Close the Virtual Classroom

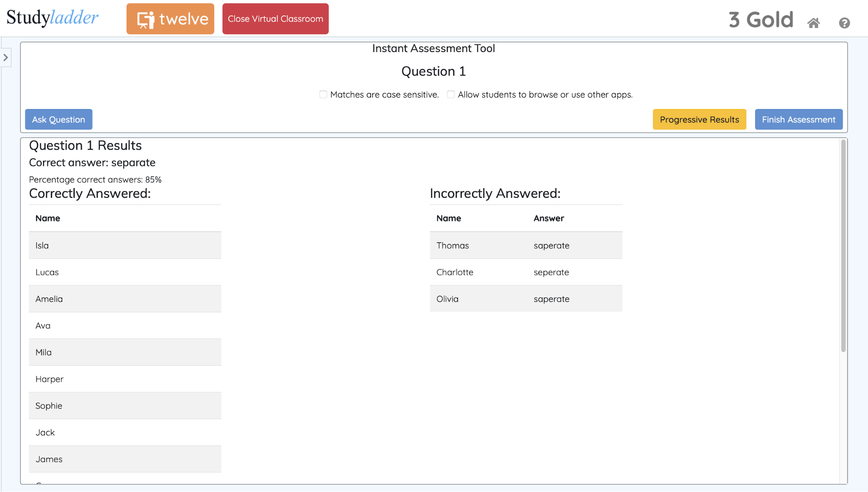275,19
